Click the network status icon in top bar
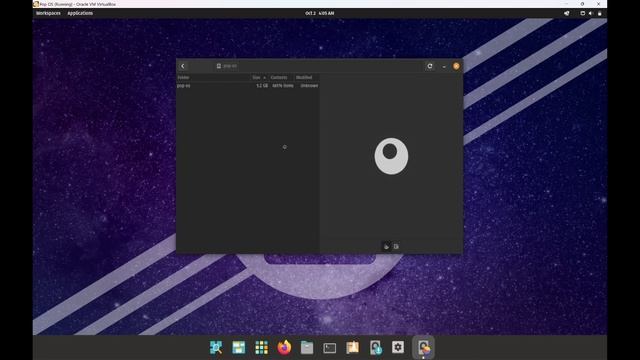 click(582, 13)
